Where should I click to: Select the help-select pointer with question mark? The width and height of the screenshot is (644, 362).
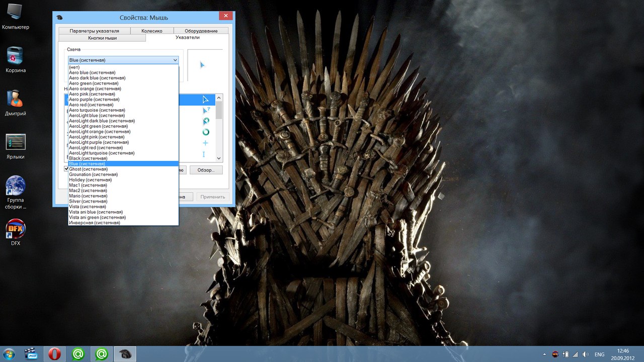[206, 110]
